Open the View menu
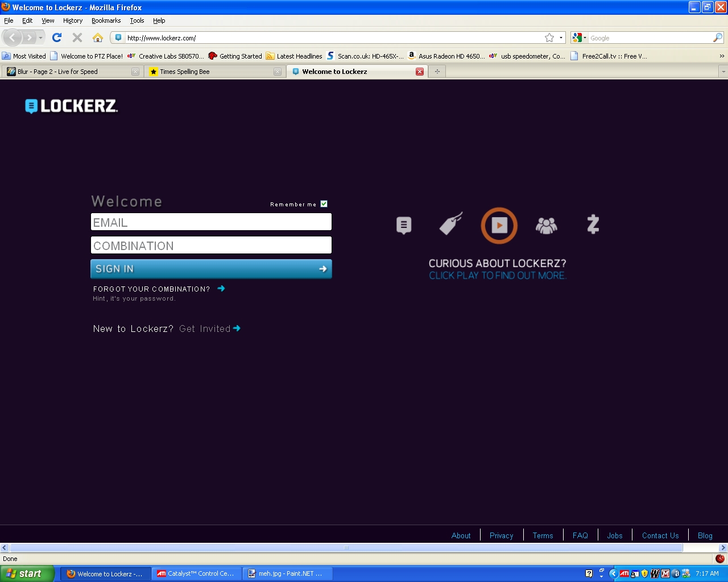The width and height of the screenshot is (728, 582). 48,20
